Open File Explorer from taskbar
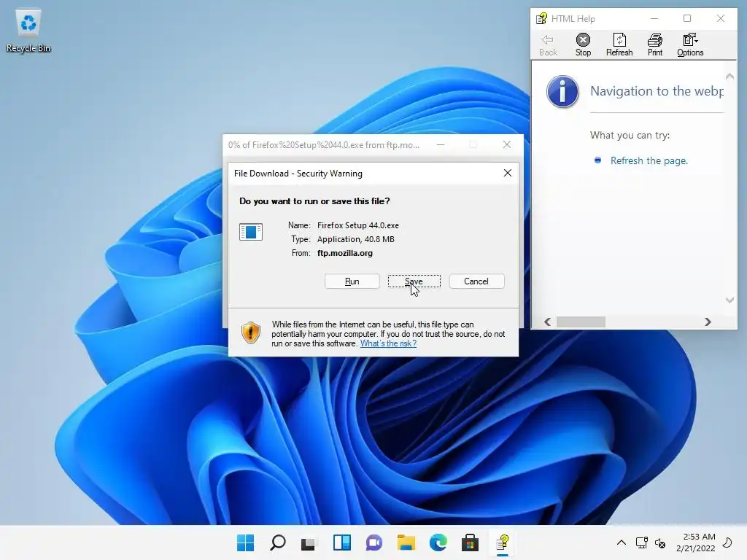 coord(406,542)
